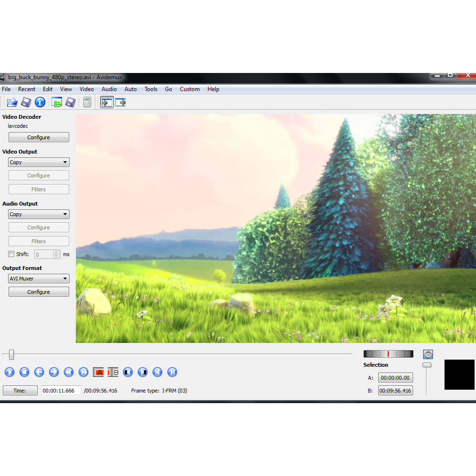Go to previous frame with left arrow
Image resolution: width=476 pixels, height=476 pixels.
pyautogui.click(x=39, y=372)
